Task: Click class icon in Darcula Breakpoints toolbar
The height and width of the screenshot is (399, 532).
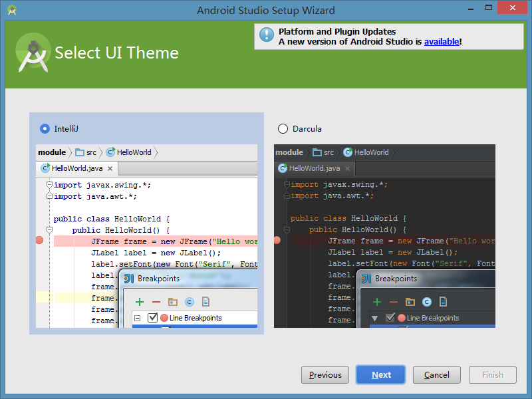Action: (427, 302)
